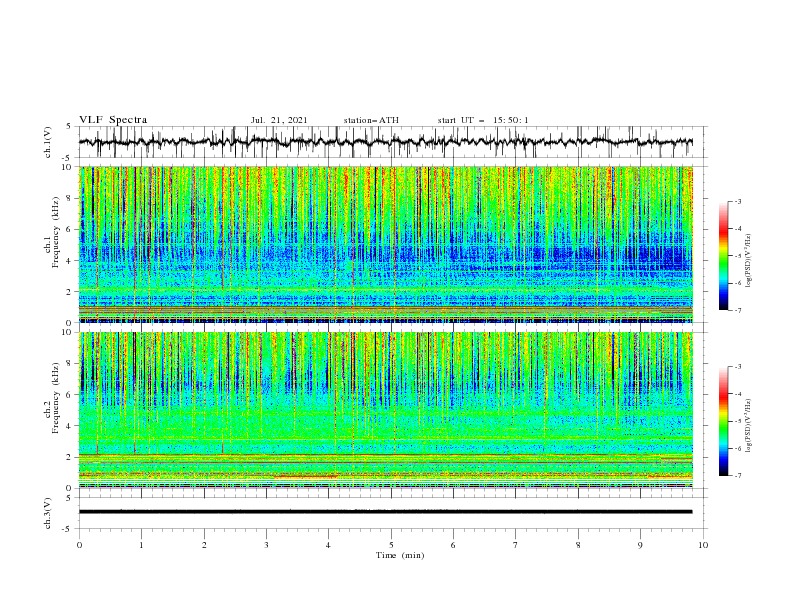The image size is (792, 612).
Task: Click the log(PSD) label beside ch.1 colorbar
Action: 749,260
